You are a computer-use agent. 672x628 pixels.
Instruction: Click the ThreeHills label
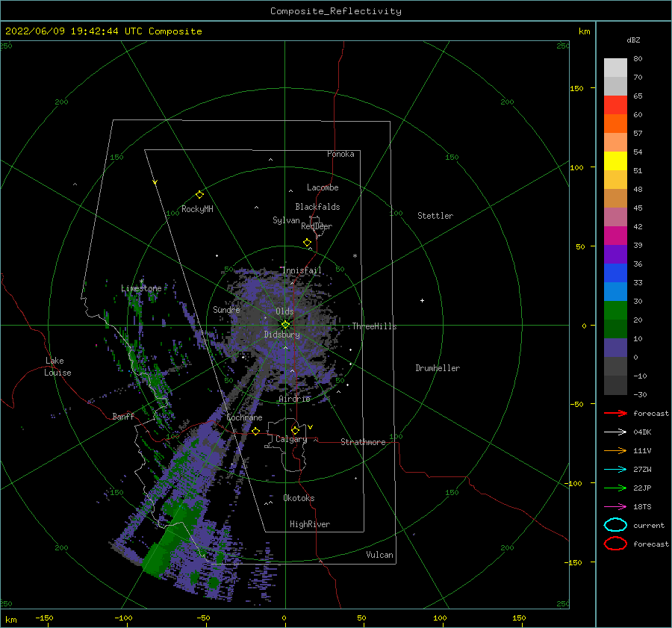coord(374,326)
